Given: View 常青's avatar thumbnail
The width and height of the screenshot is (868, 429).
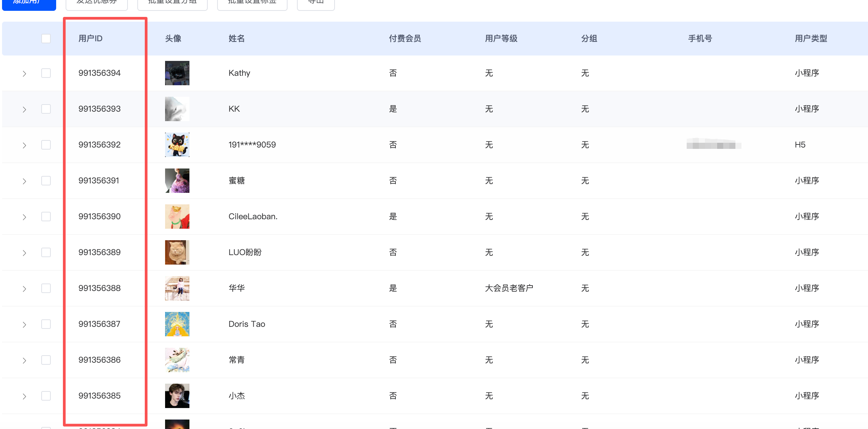Looking at the screenshot, I should click(177, 360).
